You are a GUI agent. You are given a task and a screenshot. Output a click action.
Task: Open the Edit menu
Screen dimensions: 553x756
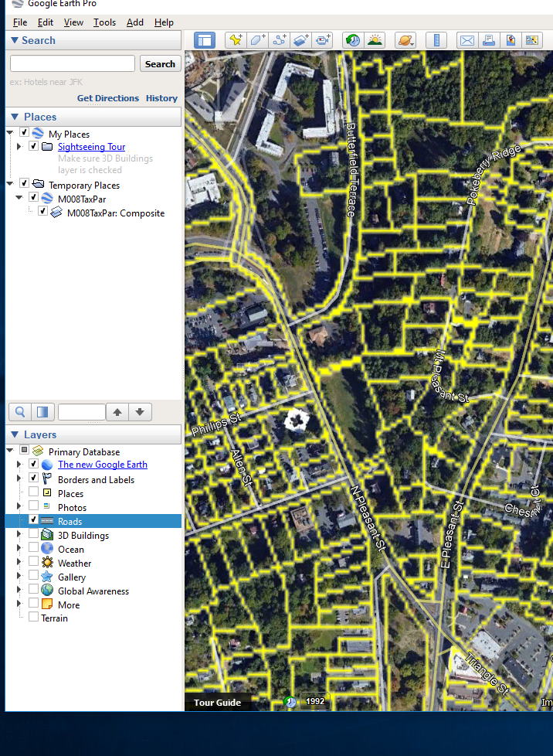point(46,22)
